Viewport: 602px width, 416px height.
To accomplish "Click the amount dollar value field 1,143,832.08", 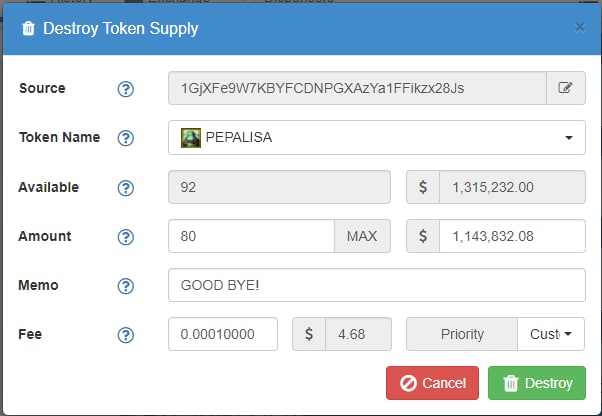I will (x=512, y=236).
